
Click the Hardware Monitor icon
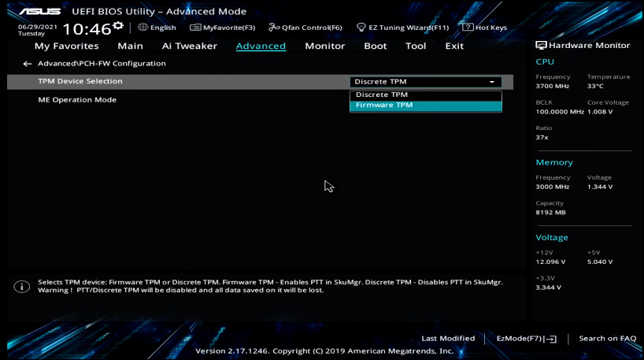pos(541,46)
